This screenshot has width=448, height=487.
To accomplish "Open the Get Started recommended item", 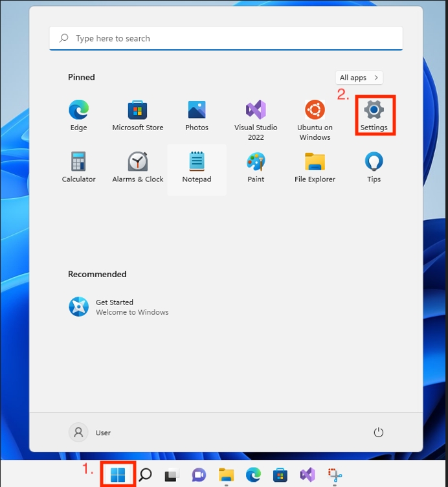I will click(x=118, y=307).
